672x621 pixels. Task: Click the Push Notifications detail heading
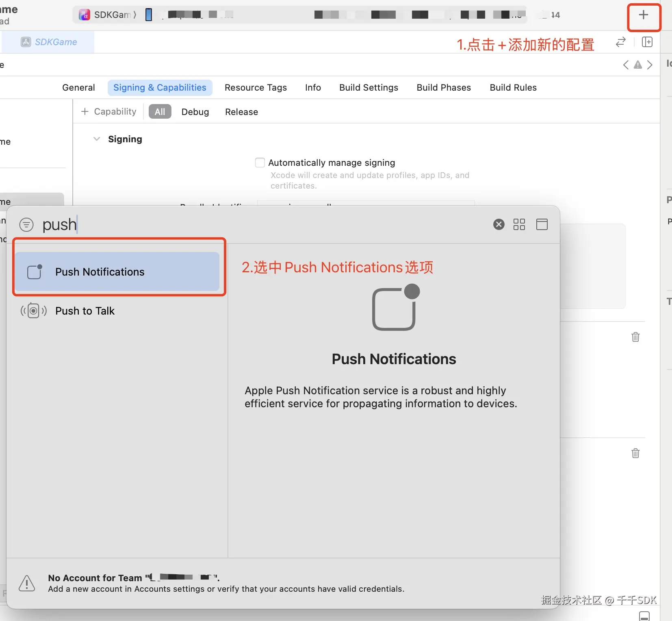pos(394,359)
